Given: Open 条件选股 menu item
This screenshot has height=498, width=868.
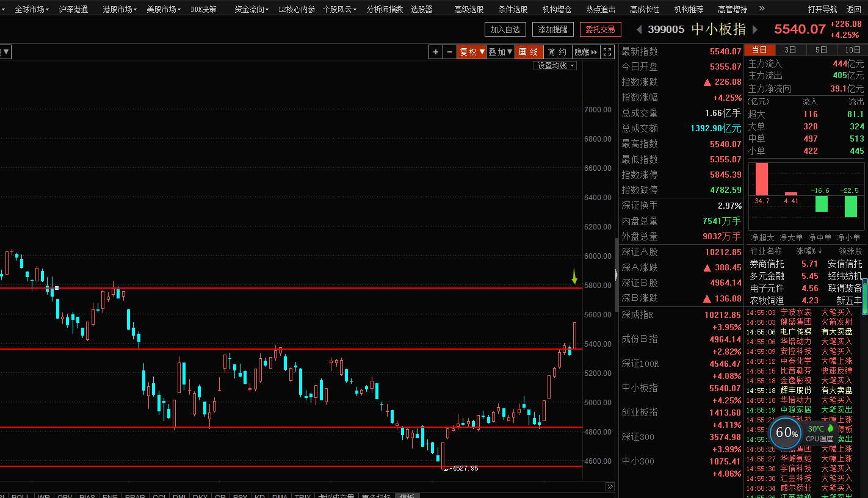Looking at the screenshot, I should [513, 9].
